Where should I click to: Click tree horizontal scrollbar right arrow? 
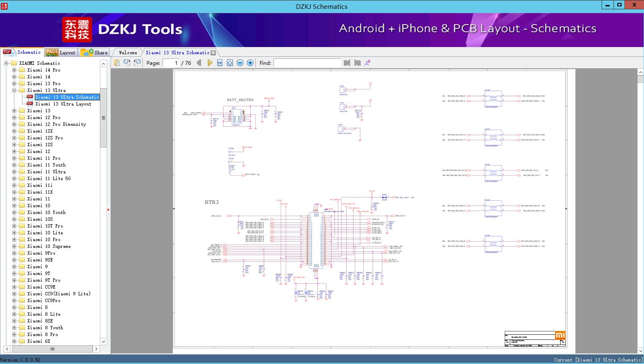coord(96,349)
